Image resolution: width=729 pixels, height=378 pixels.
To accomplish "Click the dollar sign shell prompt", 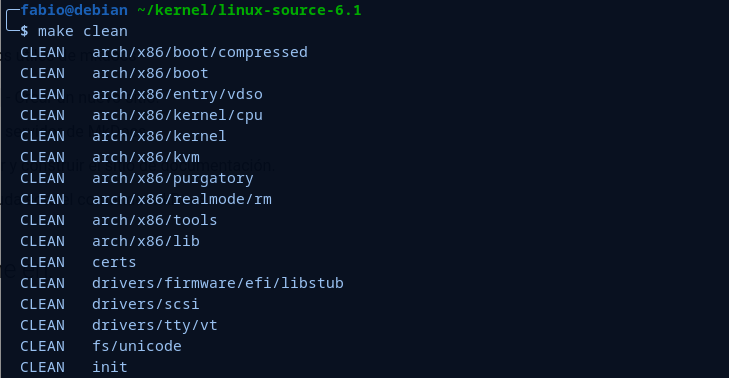I will click(x=24, y=31).
